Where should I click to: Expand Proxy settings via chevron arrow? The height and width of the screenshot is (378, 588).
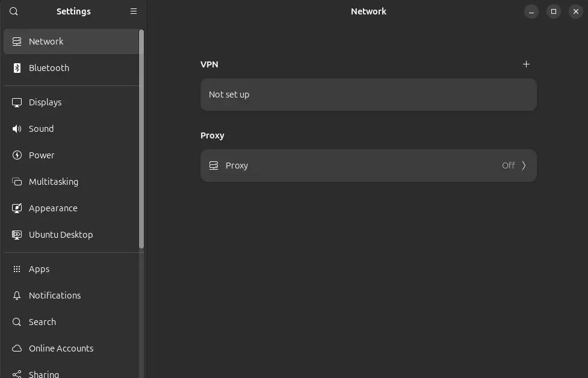click(524, 166)
